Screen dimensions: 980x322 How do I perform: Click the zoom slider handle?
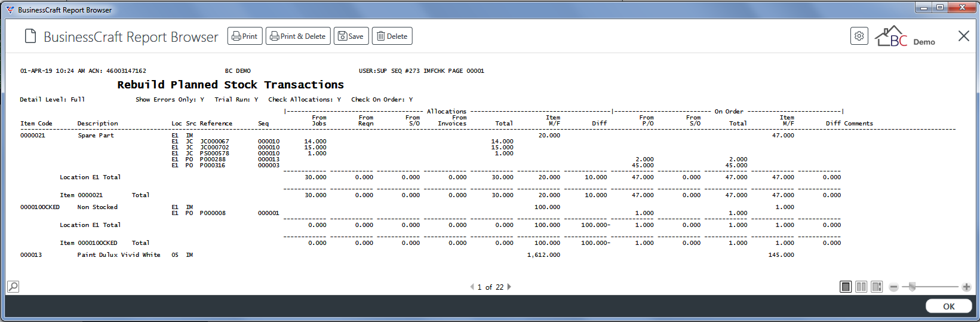[912, 287]
